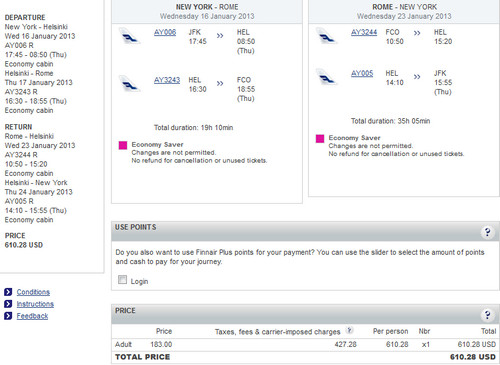This screenshot has height=365, width=500.
Task: Open the Instructions link
Action: (x=35, y=304)
